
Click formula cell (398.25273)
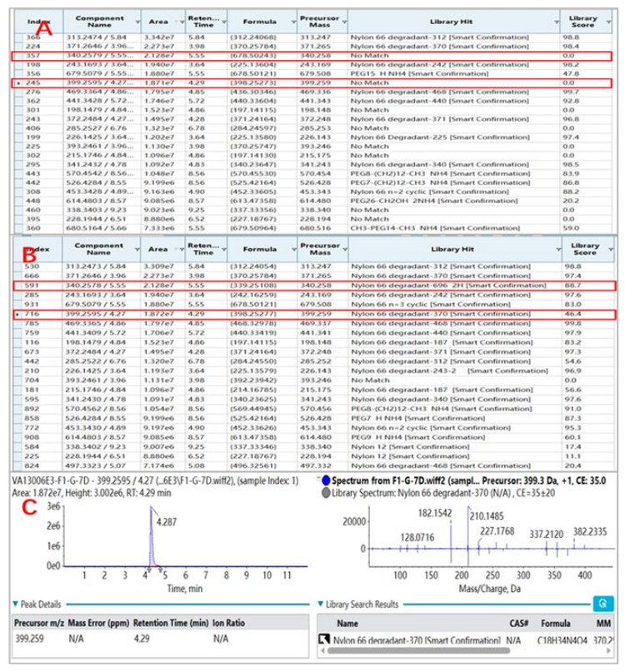pos(253,82)
